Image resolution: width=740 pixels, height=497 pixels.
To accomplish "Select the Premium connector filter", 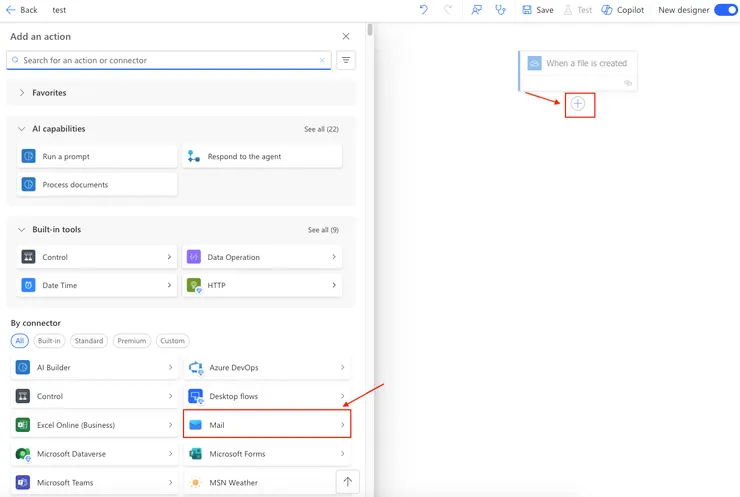I will [132, 341].
